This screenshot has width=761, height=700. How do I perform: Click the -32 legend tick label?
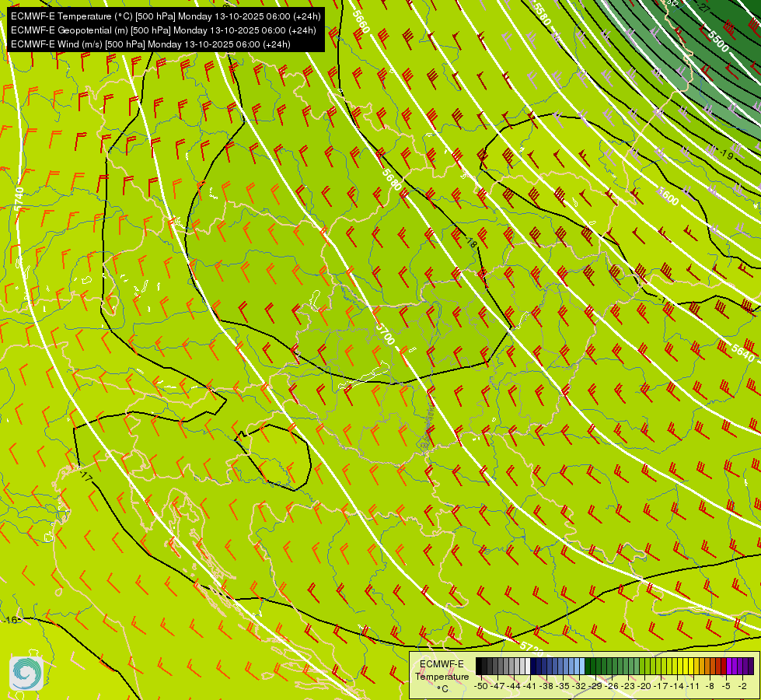tap(579, 686)
